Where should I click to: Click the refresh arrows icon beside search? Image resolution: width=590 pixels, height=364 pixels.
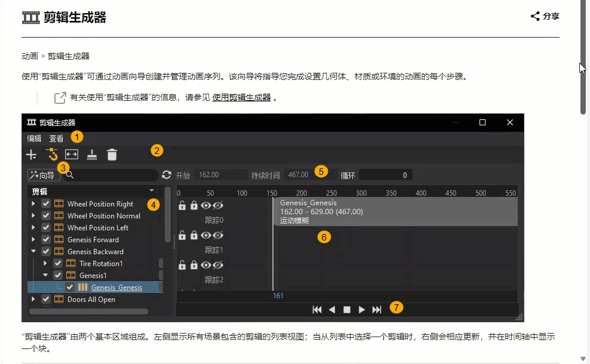pos(167,175)
